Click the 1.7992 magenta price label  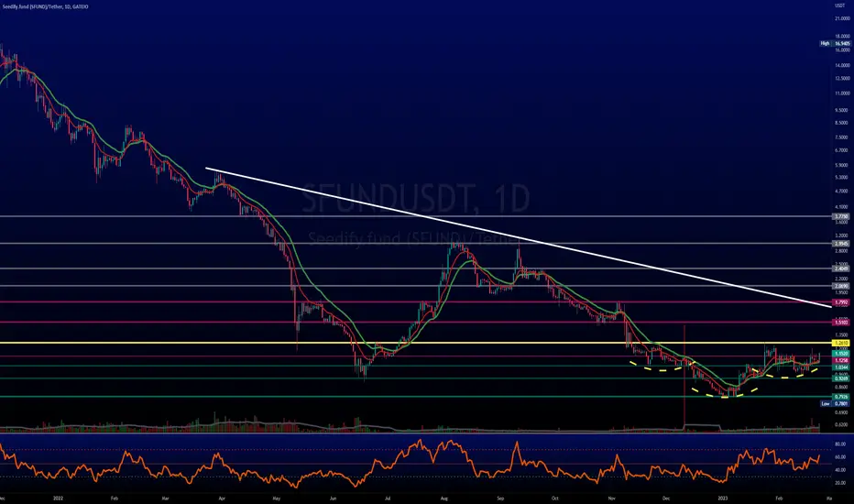point(841,301)
